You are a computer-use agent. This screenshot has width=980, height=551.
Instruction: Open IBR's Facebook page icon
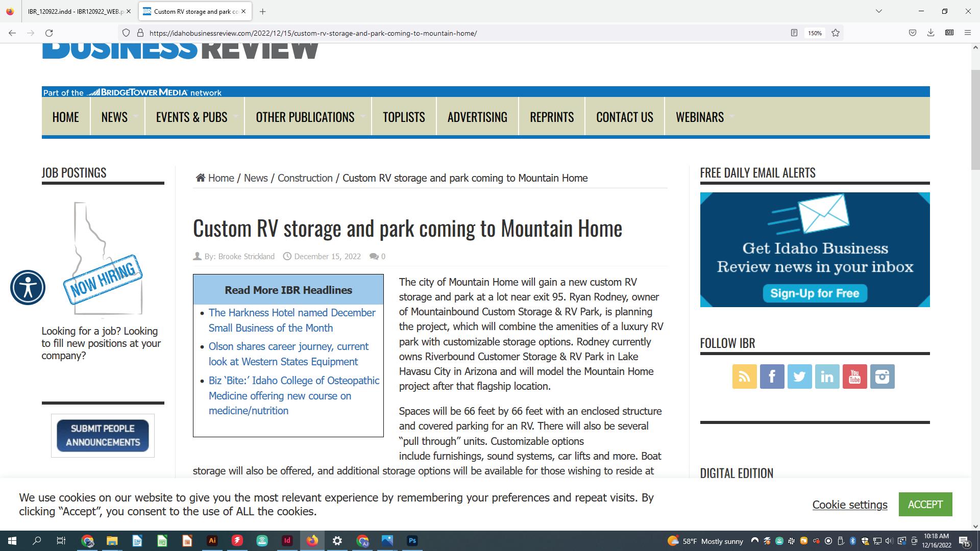coord(772,377)
